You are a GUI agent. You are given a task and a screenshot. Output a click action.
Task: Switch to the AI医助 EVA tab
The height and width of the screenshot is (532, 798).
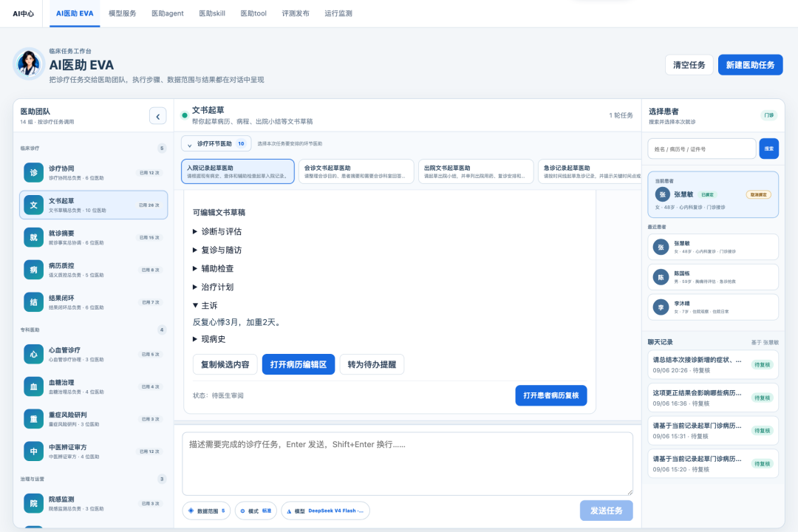pyautogui.click(x=75, y=14)
